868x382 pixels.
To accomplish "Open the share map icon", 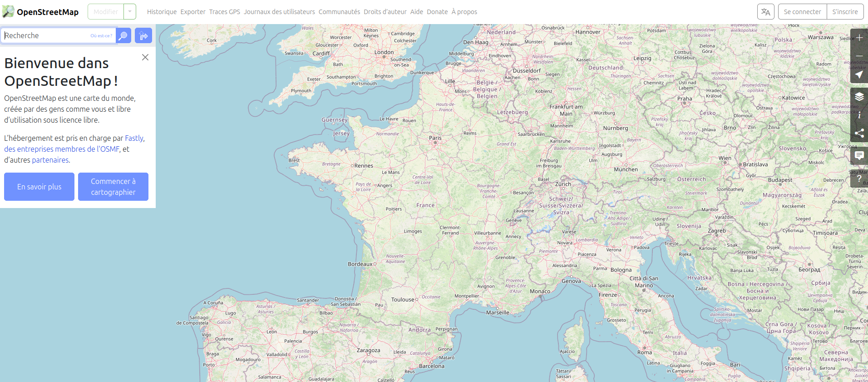I will coord(859,133).
